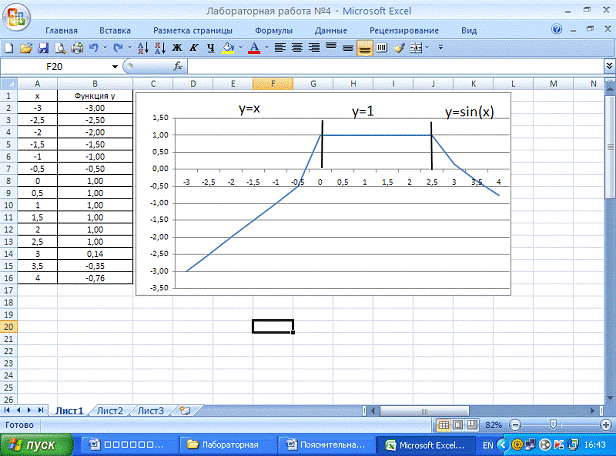Center-align text with the toolbar icon
616x456 pixels.
point(297,47)
